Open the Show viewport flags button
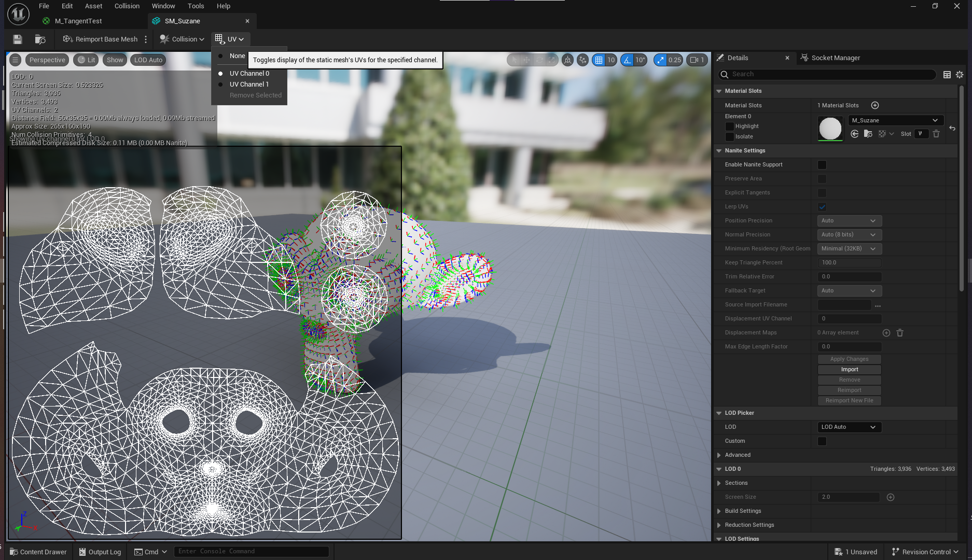 (x=115, y=60)
